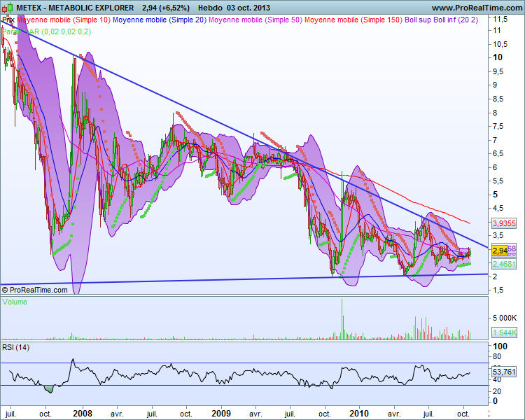Click the green 2,4681 SAR value tag
525x420 pixels.
[x=504, y=264]
